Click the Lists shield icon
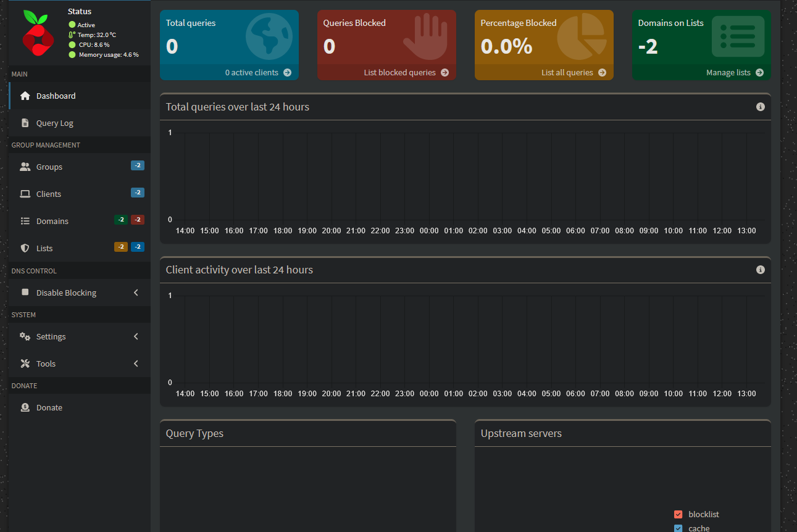 [x=25, y=248]
